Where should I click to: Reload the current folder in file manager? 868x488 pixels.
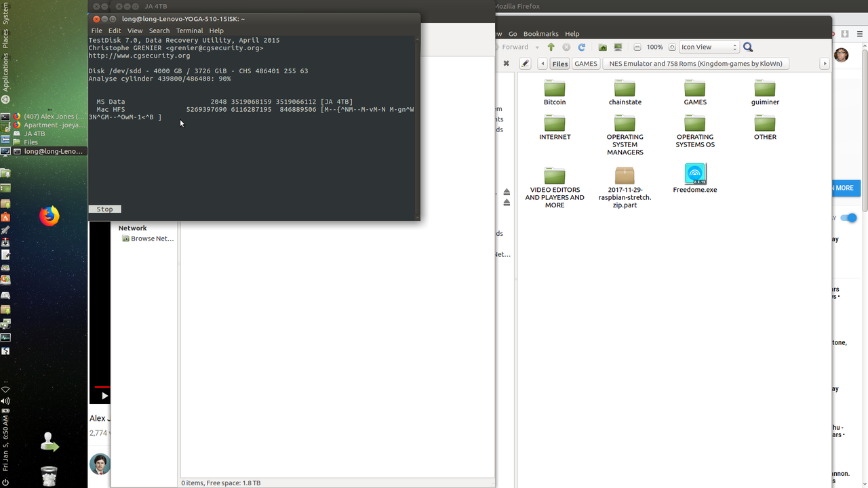[581, 47]
